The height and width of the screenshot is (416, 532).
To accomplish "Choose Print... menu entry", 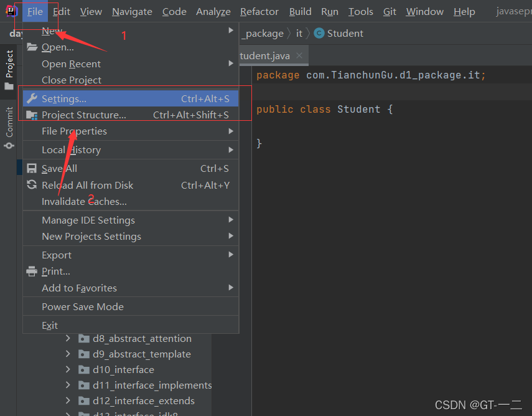I will 131,272.
